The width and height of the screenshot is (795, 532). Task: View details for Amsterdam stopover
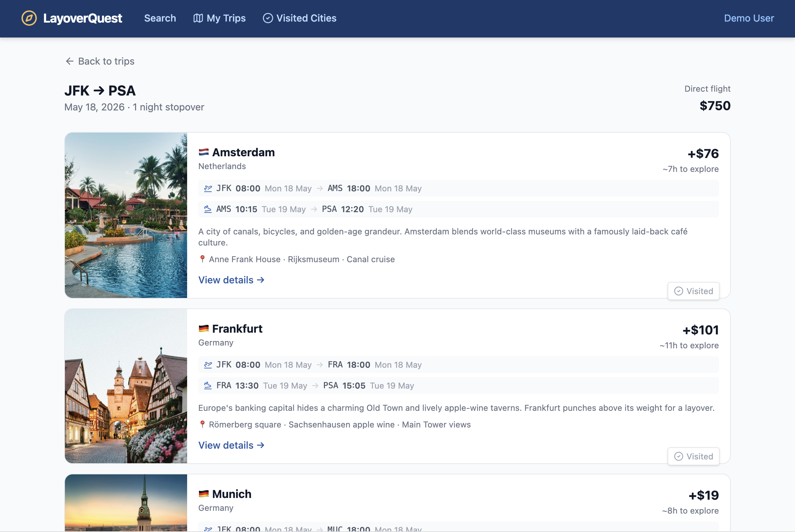click(231, 280)
